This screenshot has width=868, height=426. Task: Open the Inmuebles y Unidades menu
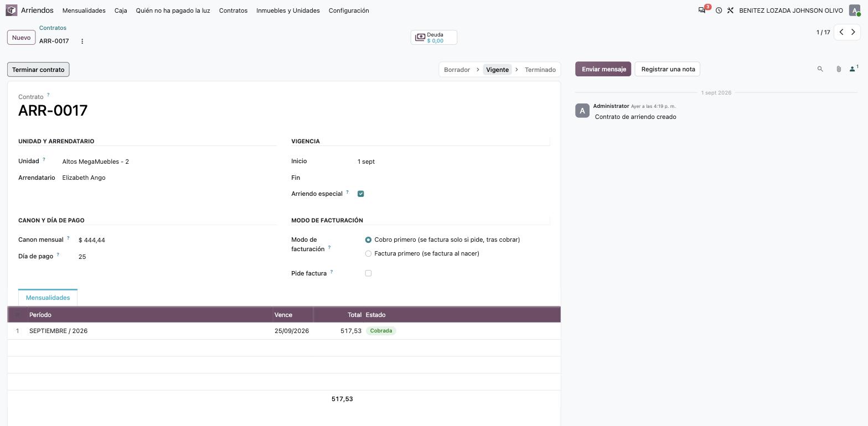[288, 11]
